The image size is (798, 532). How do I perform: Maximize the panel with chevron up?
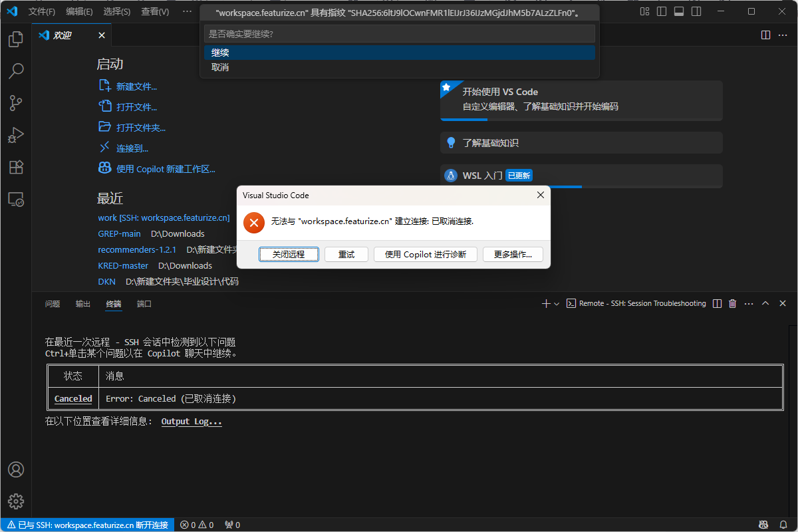[765, 303]
